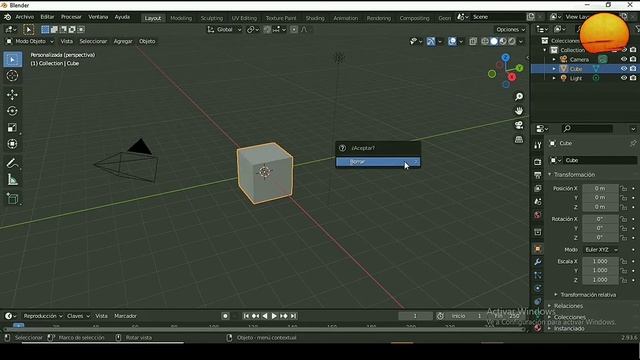640x360 pixels.
Task: Hide the Cube in outliner
Action: (624, 69)
